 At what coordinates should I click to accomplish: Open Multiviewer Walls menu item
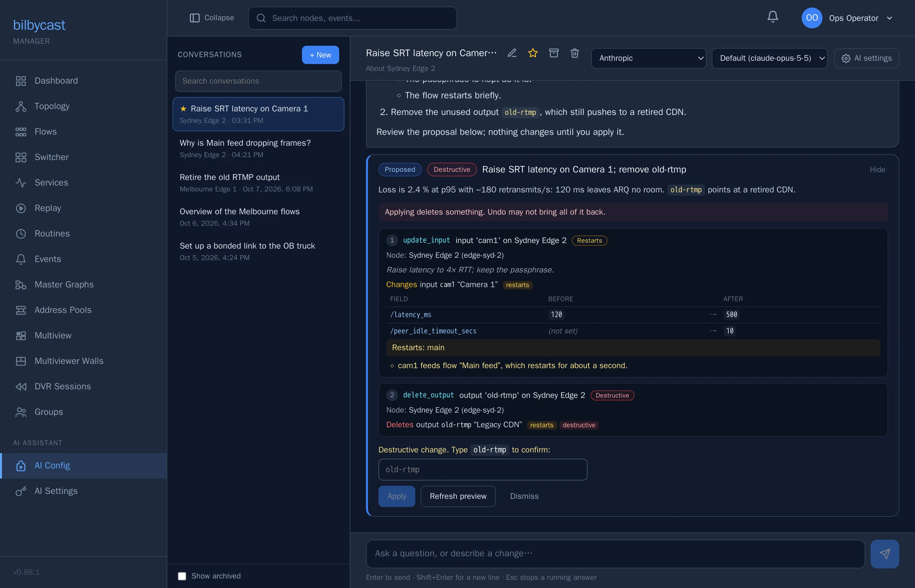point(83,361)
